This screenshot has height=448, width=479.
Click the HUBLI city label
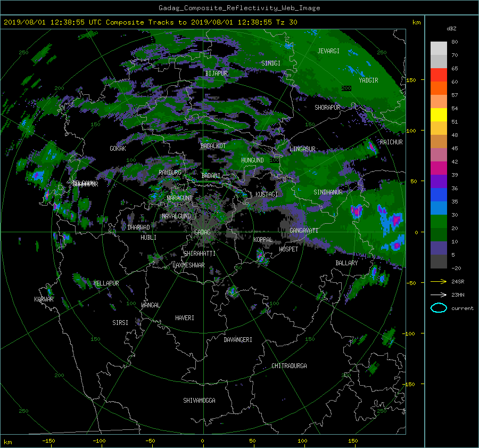tap(148, 237)
